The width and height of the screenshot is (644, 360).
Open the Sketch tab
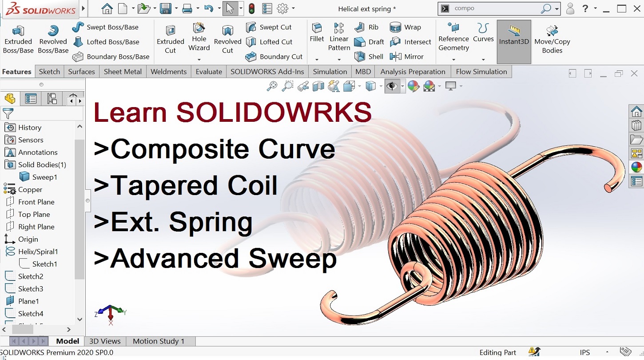tap(49, 72)
